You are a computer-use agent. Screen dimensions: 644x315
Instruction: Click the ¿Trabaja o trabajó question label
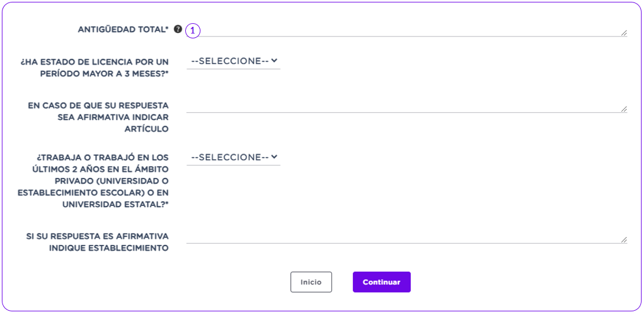(x=94, y=180)
